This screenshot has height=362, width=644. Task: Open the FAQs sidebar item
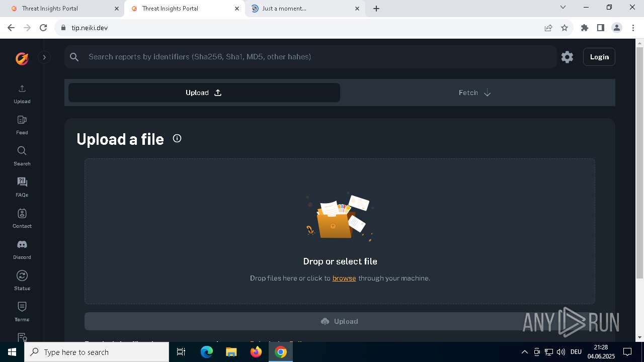(22, 188)
